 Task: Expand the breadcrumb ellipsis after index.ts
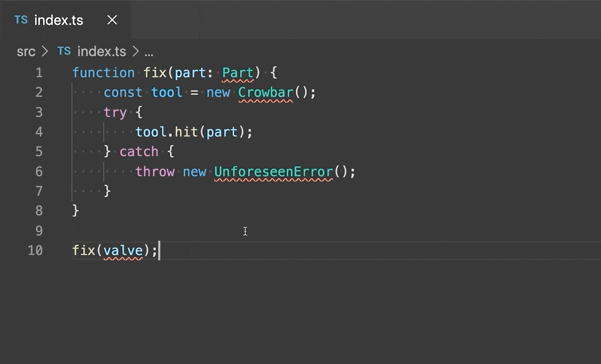(149, 52)
